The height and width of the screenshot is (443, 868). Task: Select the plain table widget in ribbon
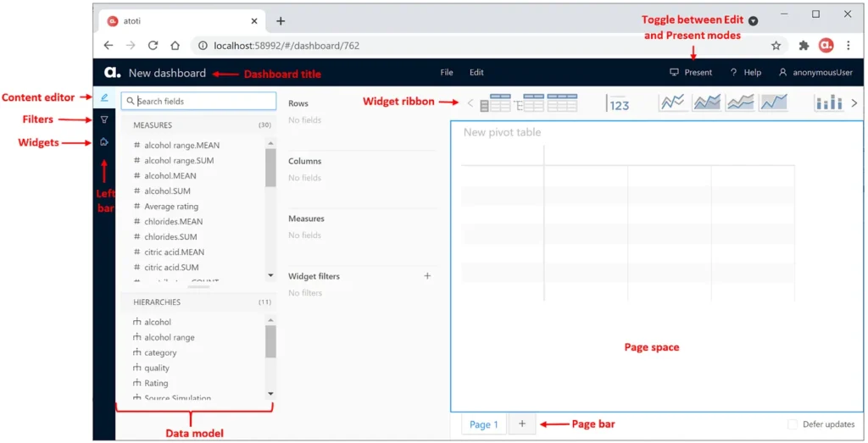(562, 102)
